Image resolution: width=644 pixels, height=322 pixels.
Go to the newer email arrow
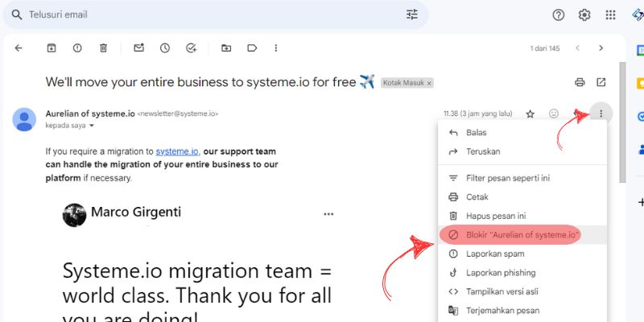[x=577, y=48]
